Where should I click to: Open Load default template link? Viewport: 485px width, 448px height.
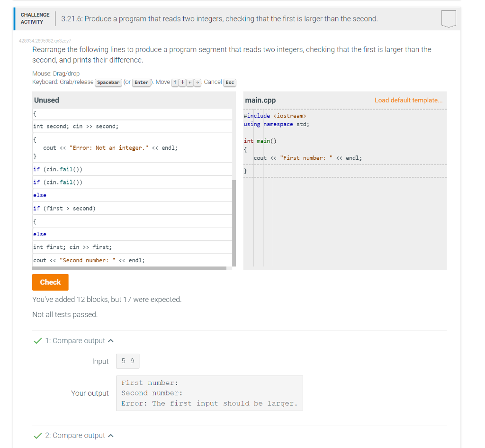[408, 101]
